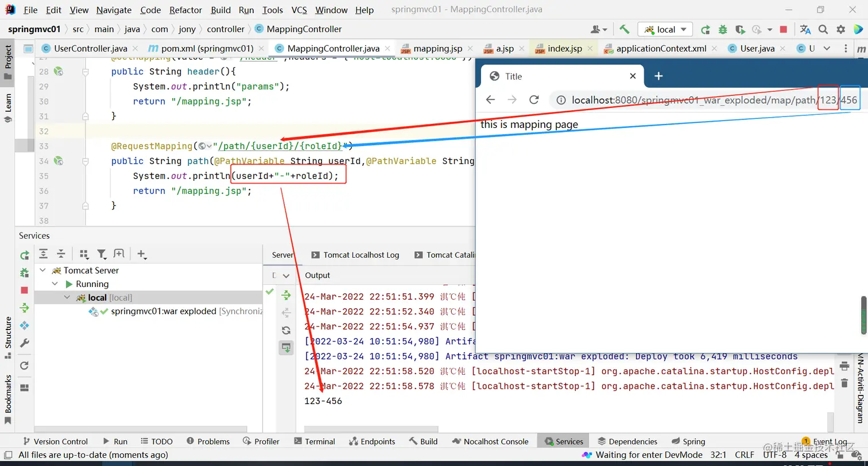The image size is (868, 466).
Task: Go back in the browser window
Action: coord(490,100)
